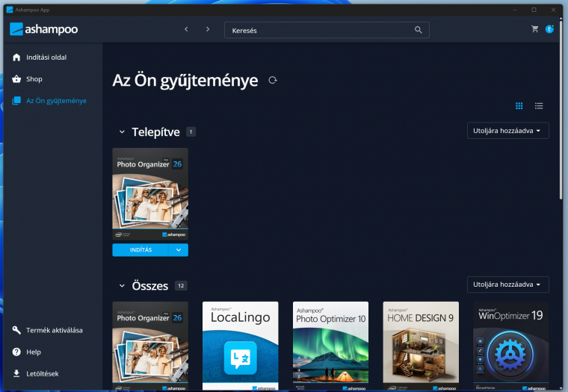Click the forward navigation arrow
This screenshot has width=568, height=392.
(x=208, y=29)
